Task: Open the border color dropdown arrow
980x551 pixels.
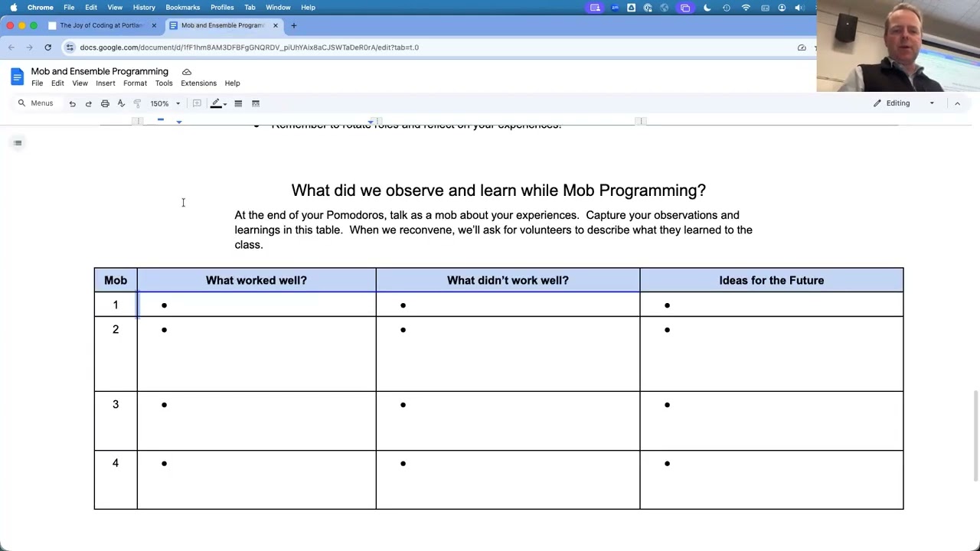Action: [x=225, y=104]
